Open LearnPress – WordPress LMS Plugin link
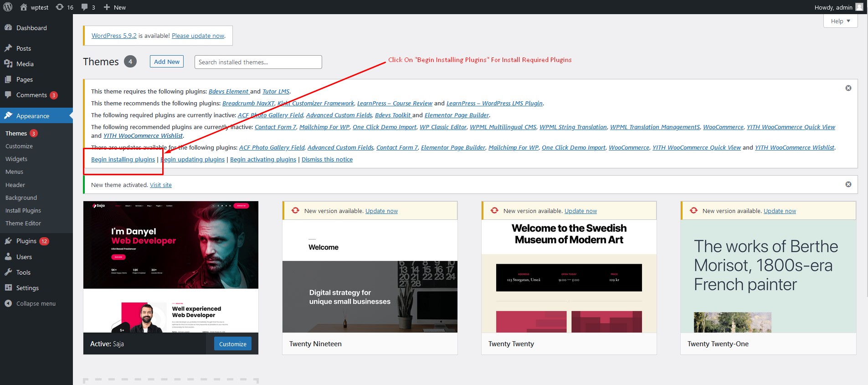Image resolution: width=868 pixels, height=385 pixels. pyautogui.click(x=494, y=103)
